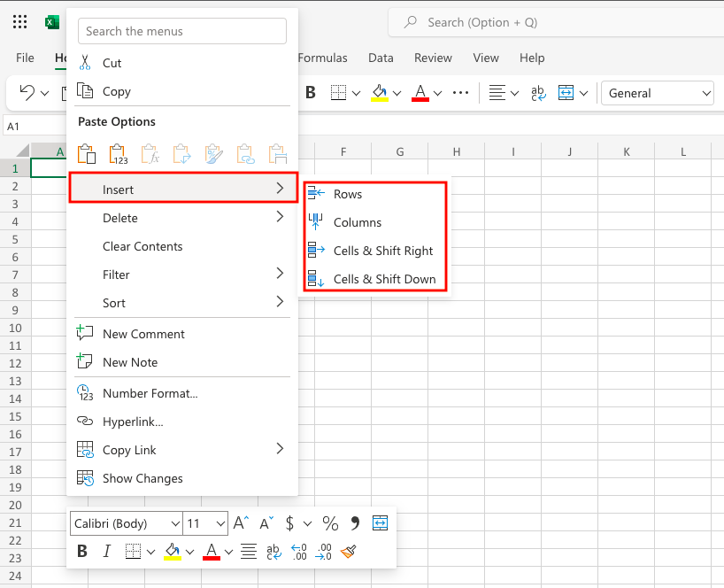724x588 pixels.
Task: Click the Comma Style icon
Action: 355,523
